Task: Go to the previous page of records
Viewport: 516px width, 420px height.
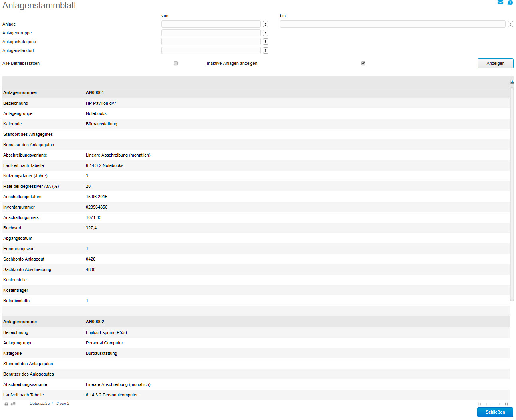Action: 486,404
